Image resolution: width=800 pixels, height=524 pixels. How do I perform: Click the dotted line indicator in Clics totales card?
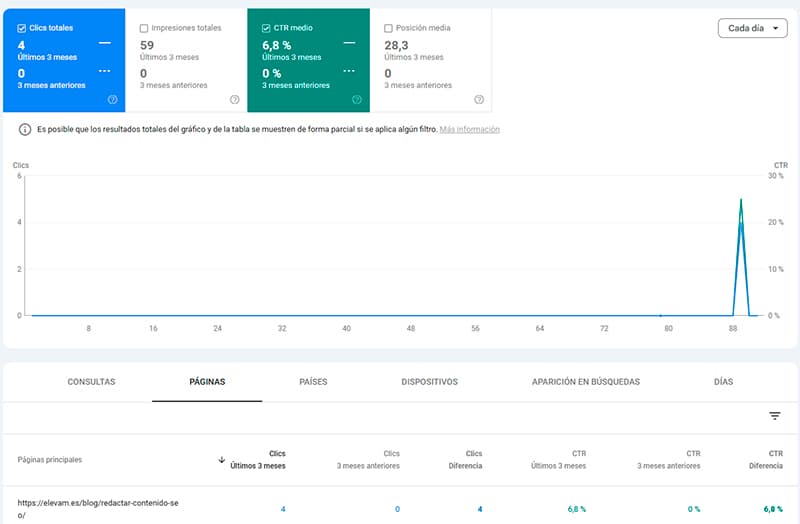point(105,71)
